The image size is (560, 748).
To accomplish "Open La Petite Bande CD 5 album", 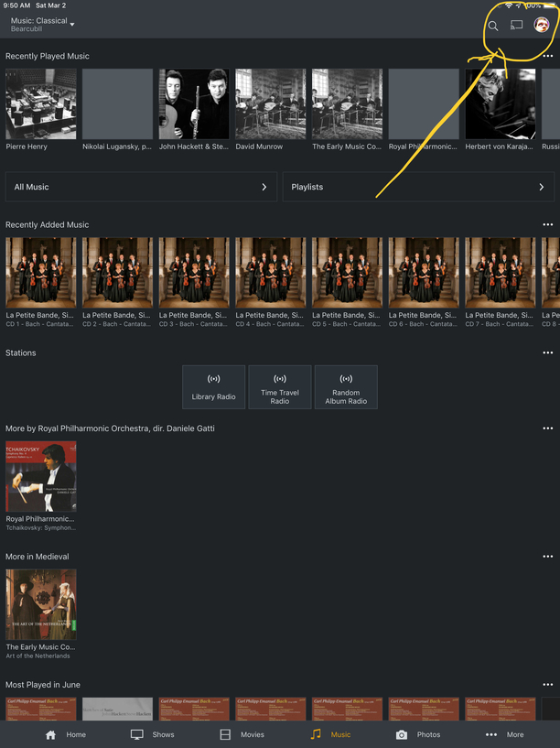I will click(348, 273).
